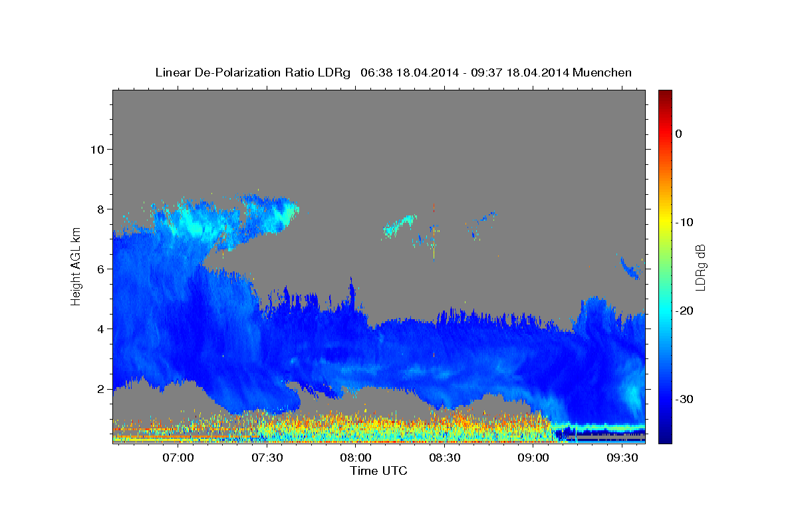Screen dimensions: 798x532
Task: Click the '08:00' time tick label
Action: [x=356, y=458]
